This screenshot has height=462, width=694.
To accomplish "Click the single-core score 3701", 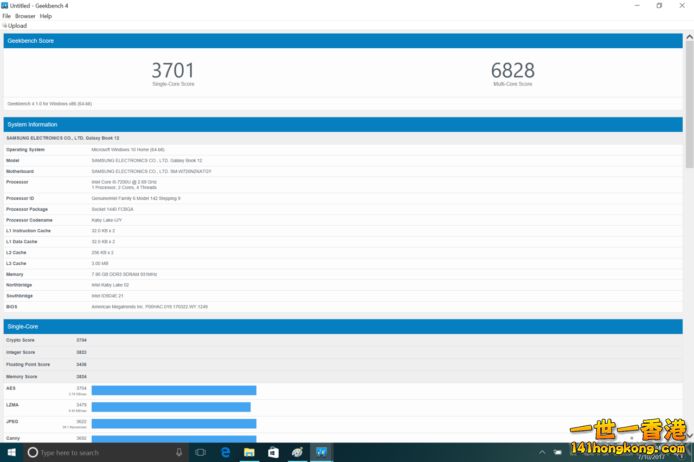I will [x=173, y=70].
